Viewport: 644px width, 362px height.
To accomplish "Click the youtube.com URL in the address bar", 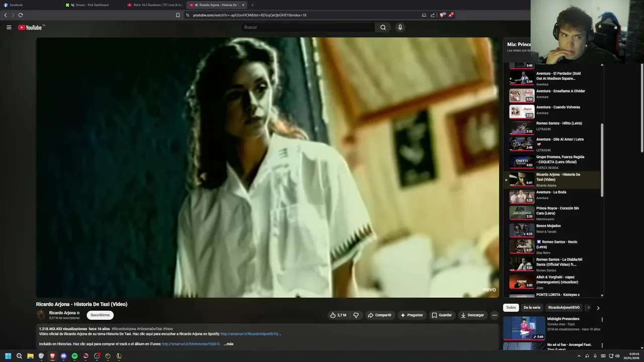I will click(250, 15).
